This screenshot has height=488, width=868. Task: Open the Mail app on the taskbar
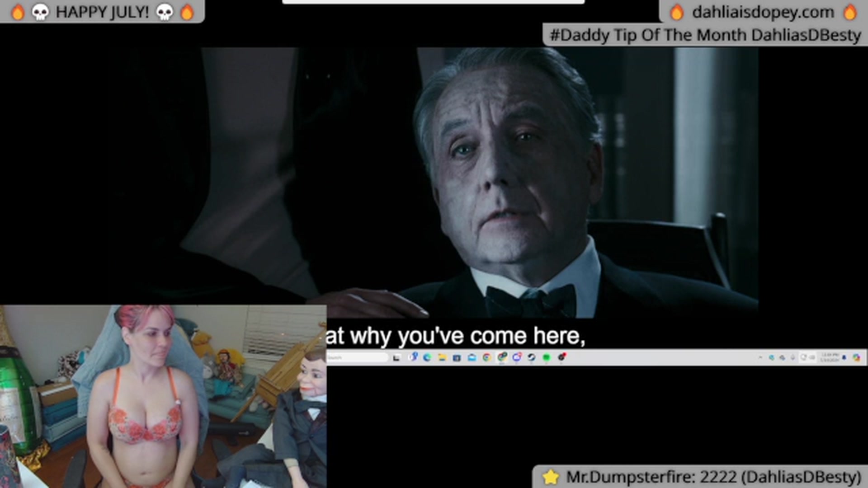(x=472, y=357)
